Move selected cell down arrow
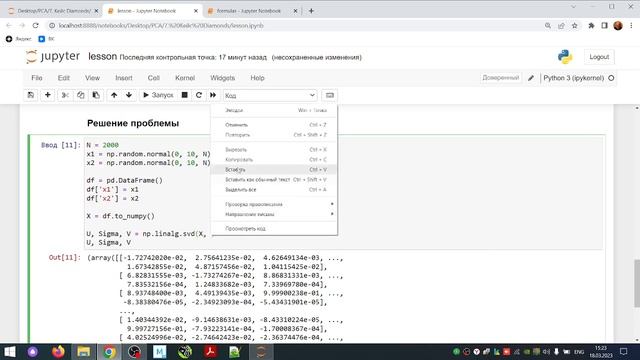The height and width of the screenshot is (360, 640). click(x=129, y=95)
